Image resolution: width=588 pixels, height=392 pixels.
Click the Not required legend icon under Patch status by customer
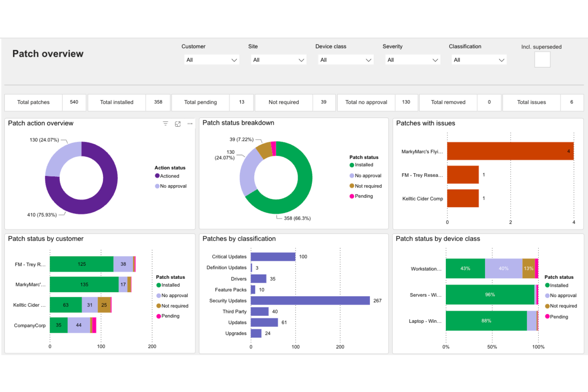coord(160,305)
